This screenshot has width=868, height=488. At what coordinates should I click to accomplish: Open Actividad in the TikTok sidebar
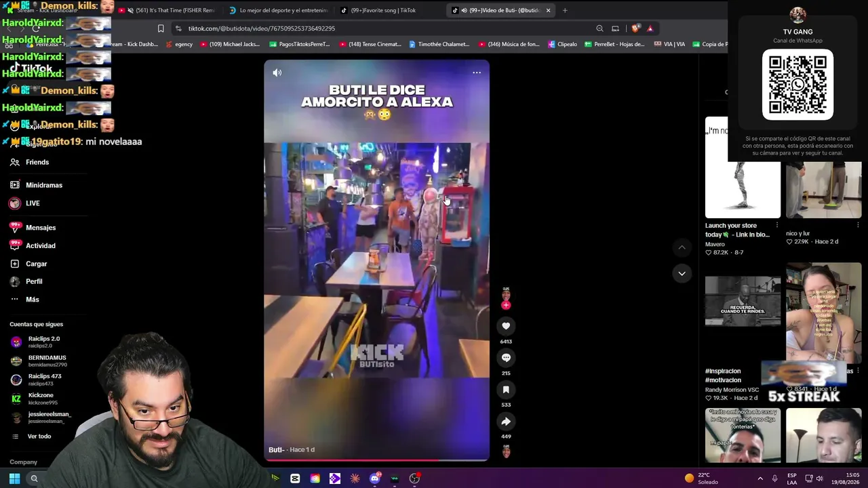coord(41,246)
